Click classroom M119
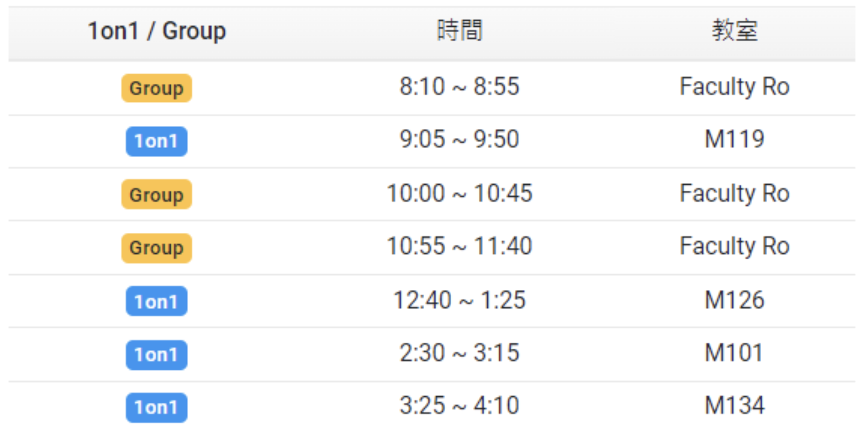868x444 pixels. click(734, 139)
